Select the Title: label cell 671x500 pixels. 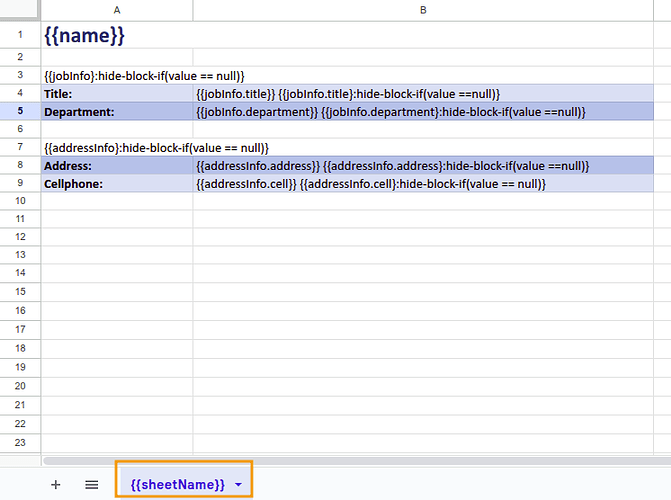(117, 93)
